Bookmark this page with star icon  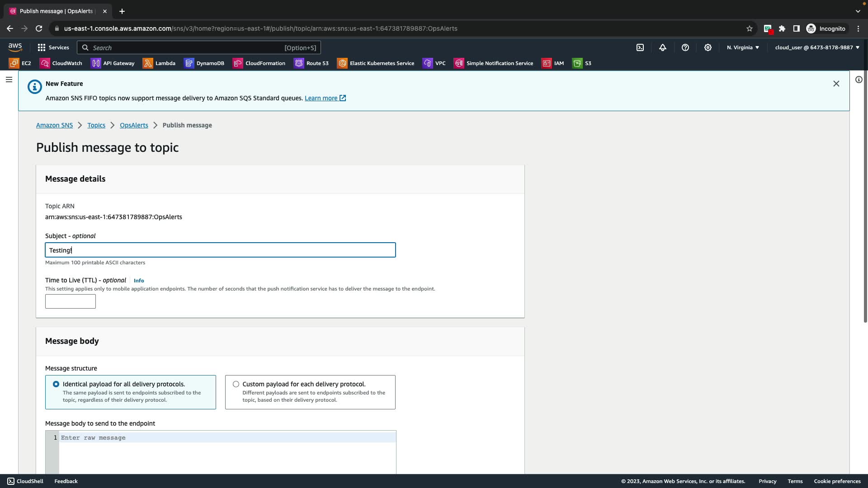click(x=749, y=28)
